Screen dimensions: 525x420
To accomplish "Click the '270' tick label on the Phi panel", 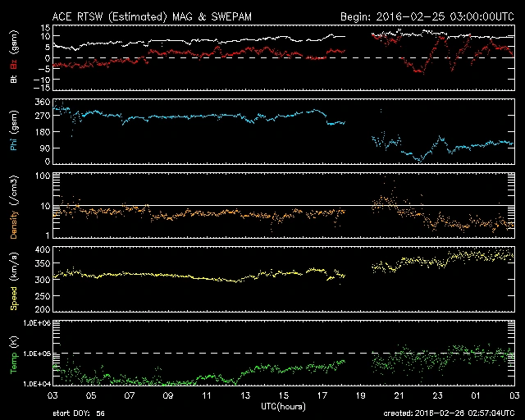I will 43,116.
